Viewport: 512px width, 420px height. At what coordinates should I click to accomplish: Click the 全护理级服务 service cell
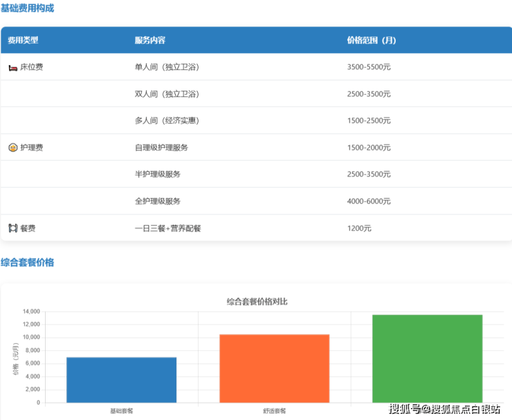click(x=158, y=201)
